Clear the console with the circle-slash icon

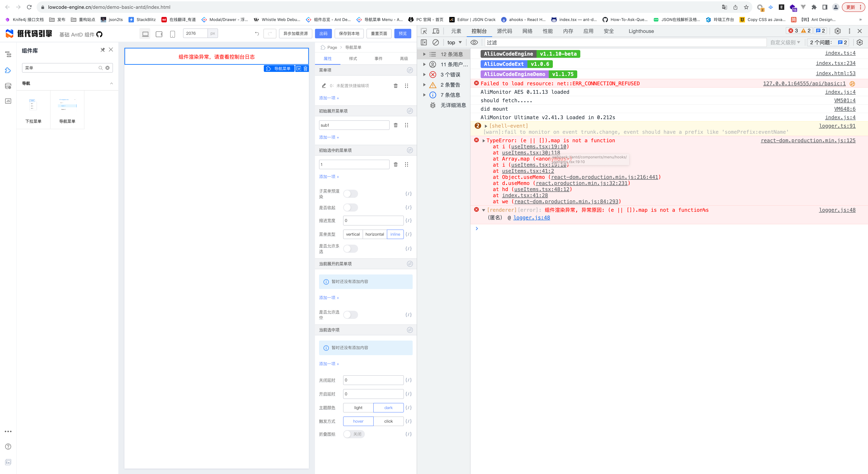coord(436,42)
